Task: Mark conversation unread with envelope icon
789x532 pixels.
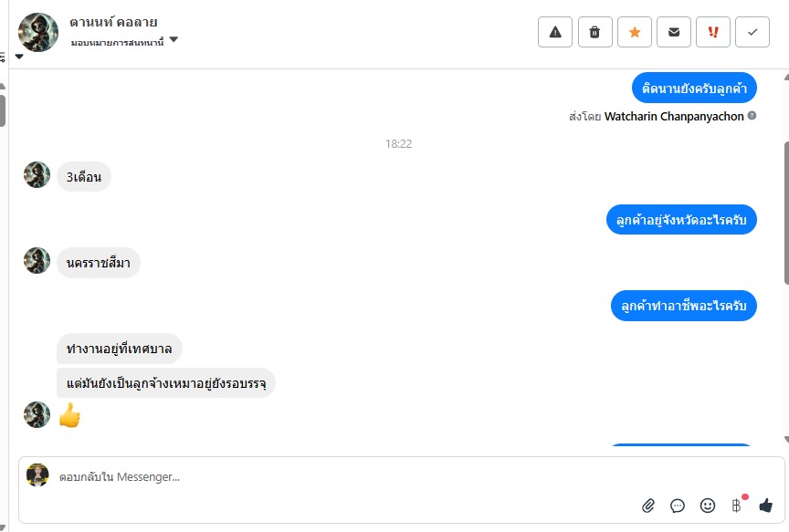Action: coord(674,32)
